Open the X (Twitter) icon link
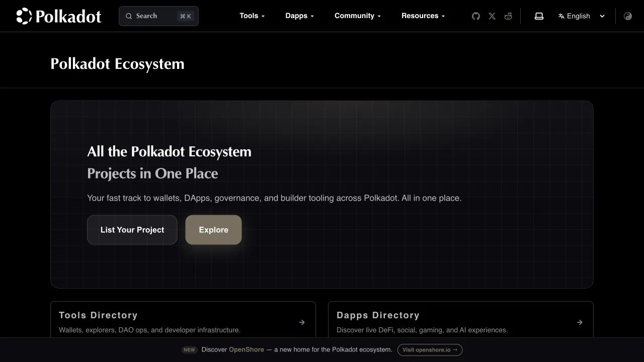The width and height of the screenshot is (644, 362). 492,16
